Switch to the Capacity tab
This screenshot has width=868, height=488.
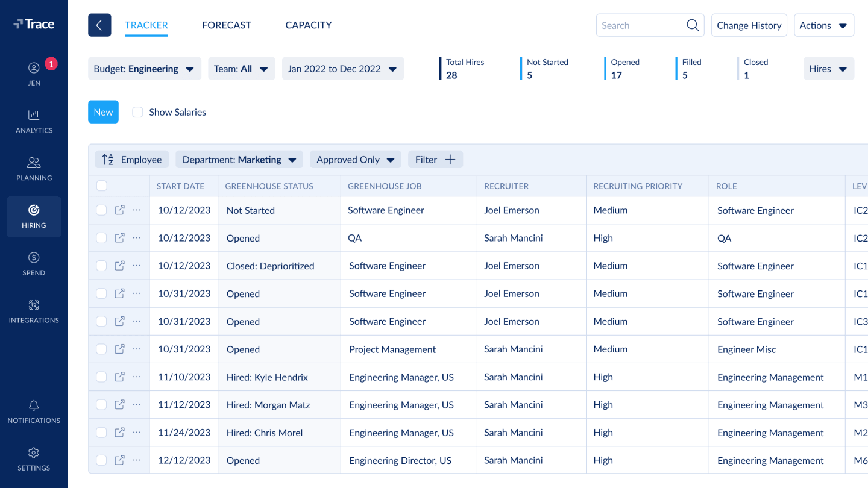pyautogui.click(x=309, y=25)
